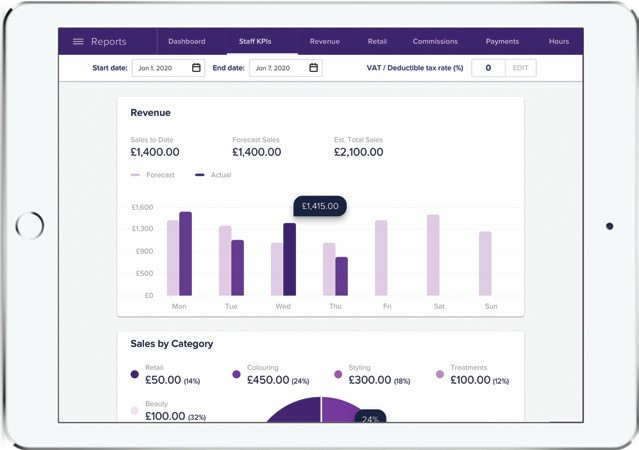Click the Sales by Category heading
This screenshot has height=450, width=639.
pyautogui.click(x=172, y=344)
